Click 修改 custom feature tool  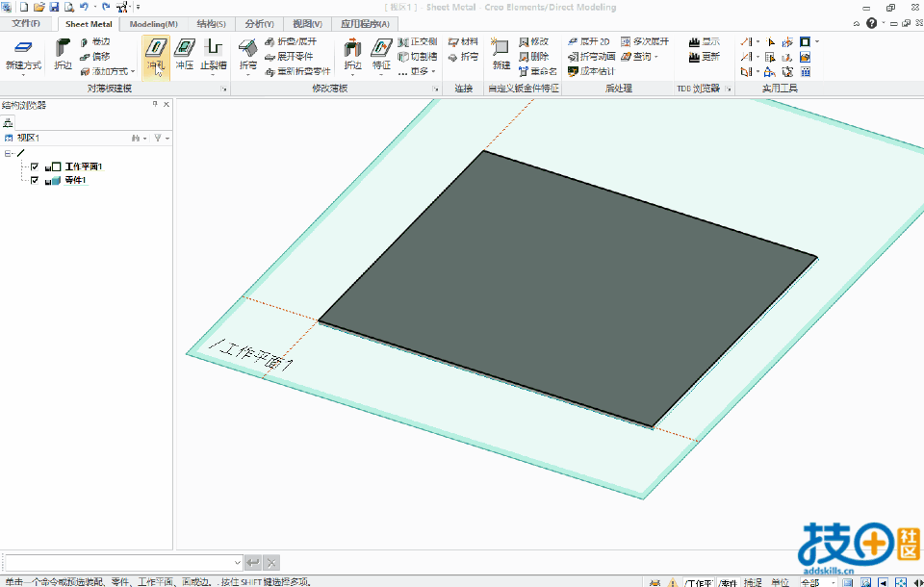click(x=533, y=41)
